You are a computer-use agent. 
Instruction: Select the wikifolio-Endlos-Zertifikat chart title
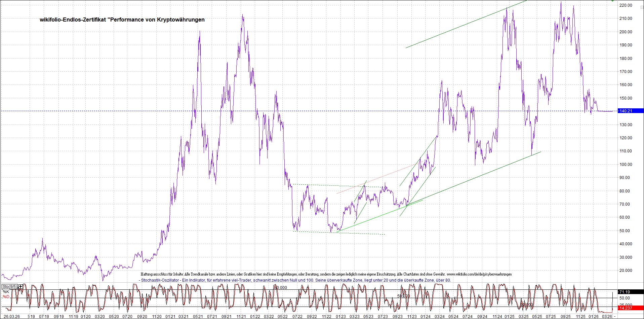[x=122, y=20]
